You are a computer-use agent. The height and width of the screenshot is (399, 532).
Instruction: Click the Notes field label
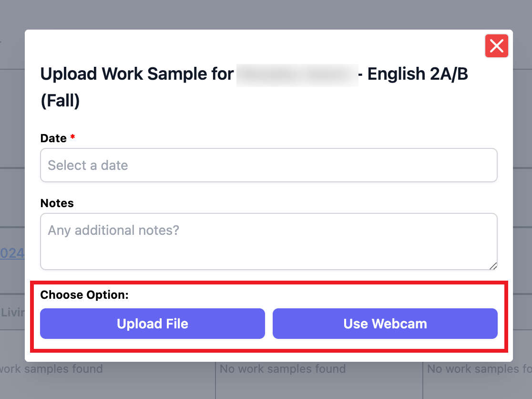[57, 203]
